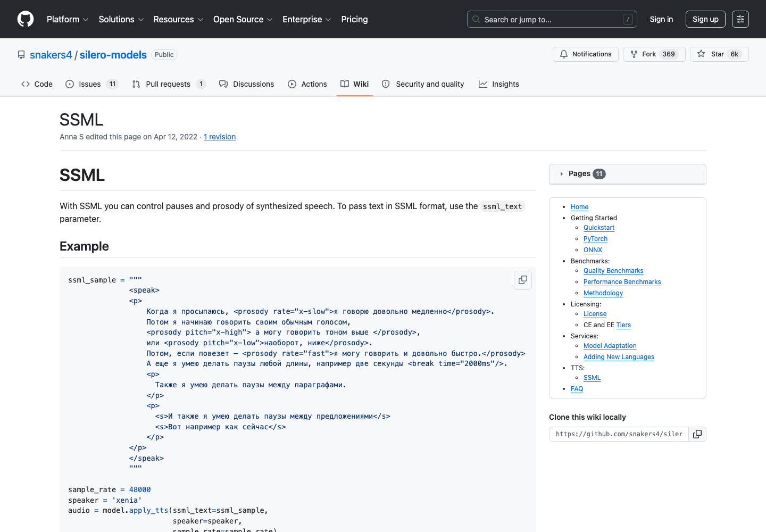Click the Sign in link
The image size is (766, 532).
661,19
